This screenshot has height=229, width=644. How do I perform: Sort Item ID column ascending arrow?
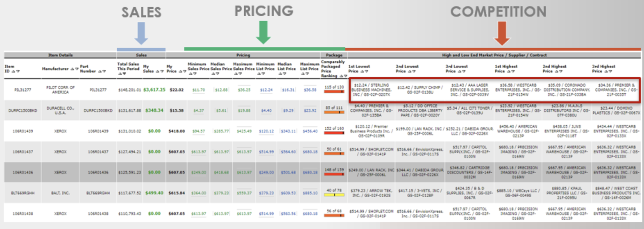14,71
